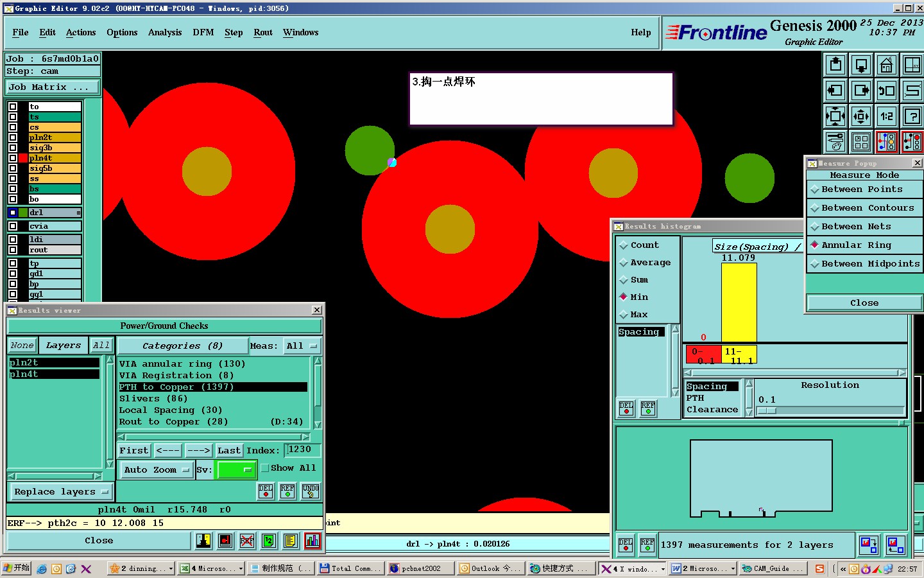924x578 pixels.
Task: Click the red-light measure tool icon
Action: (912, 142)
